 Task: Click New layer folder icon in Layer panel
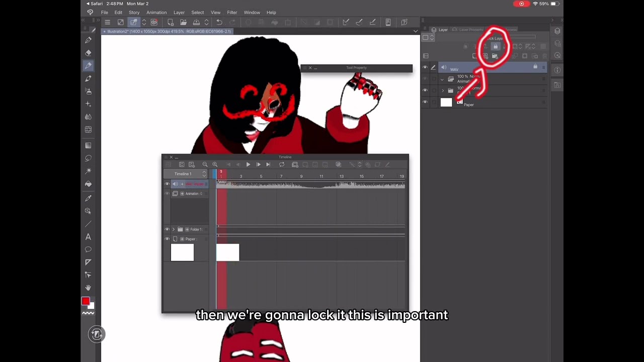click(x=495, y=56)
